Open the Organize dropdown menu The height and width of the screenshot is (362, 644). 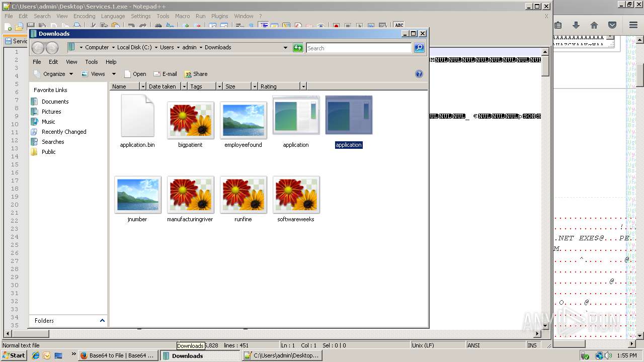pyautogui.click(x=53, y=74)
